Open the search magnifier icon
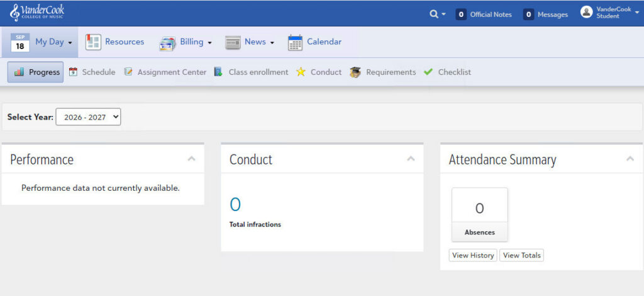The image size is (644, 296). click(x=434, y=14)
